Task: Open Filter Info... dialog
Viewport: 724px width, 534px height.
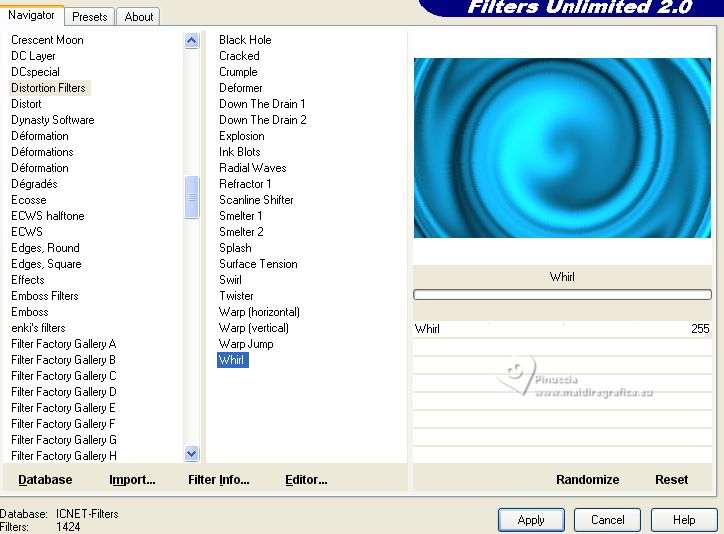Action: (218, 480)
